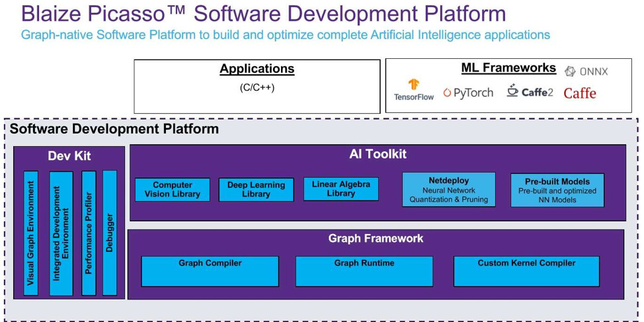Click the Netdeploy box
This screenshot has height=322, width=644.
(448, 189)
